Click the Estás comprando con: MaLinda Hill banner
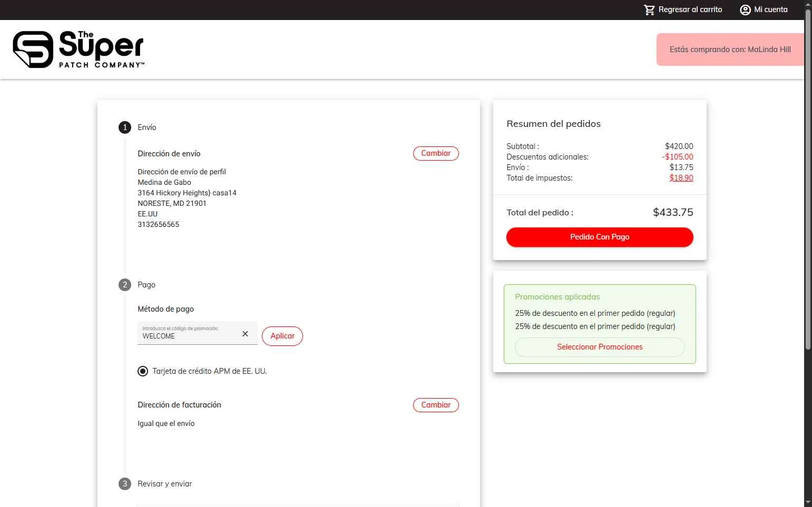The width and height of the screenshot is (812, 507). (x=730, y=49)
